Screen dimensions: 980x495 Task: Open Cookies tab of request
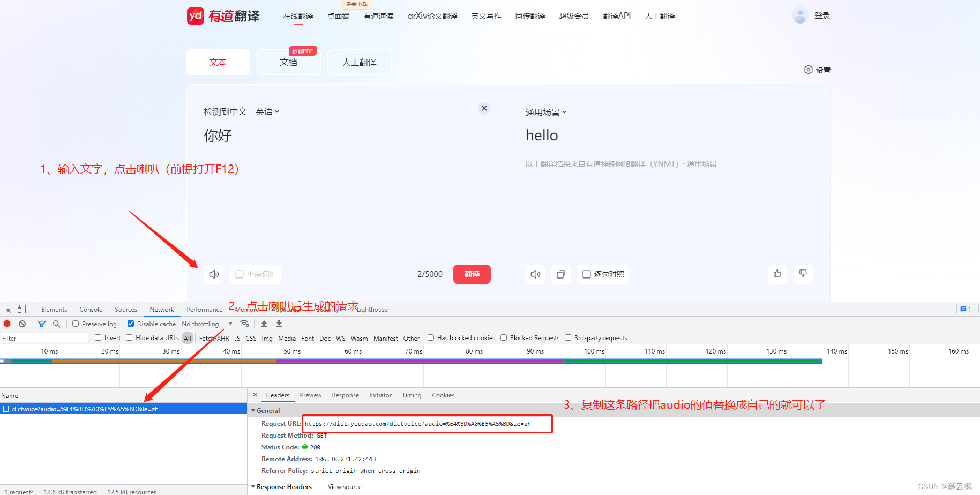(443, 395)
